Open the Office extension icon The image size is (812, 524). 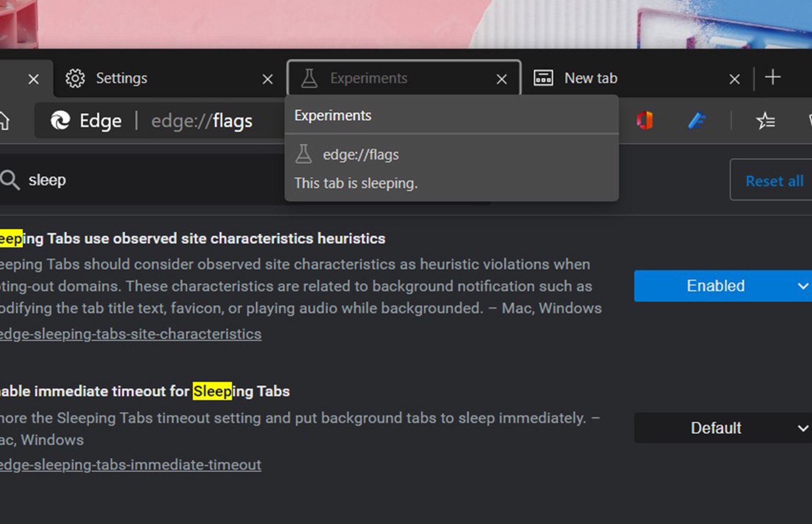pyautogui.click(x=645, y=121)
